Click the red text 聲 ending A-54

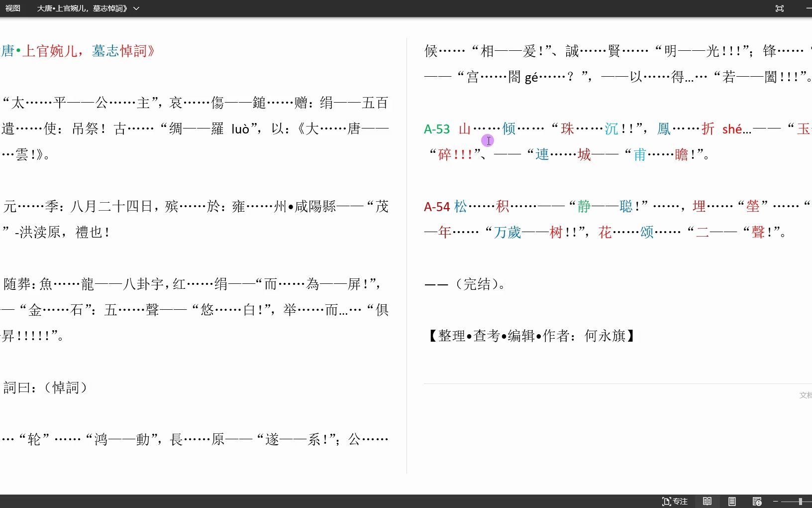coord(758,233)
